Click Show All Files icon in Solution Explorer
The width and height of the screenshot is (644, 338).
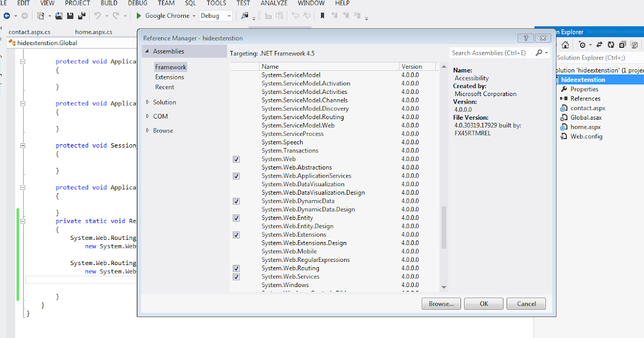(633, 45)
